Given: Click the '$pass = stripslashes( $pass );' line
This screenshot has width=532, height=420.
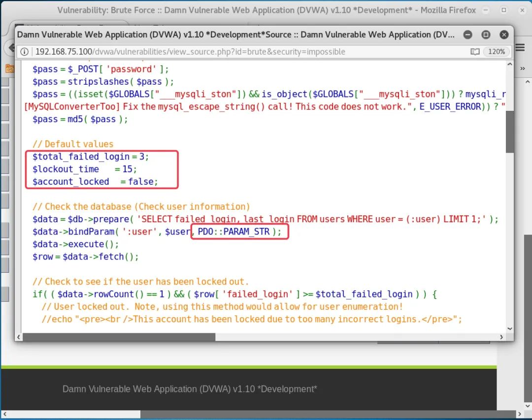Looking at the screenshot, I should click(x=103, y=82).
